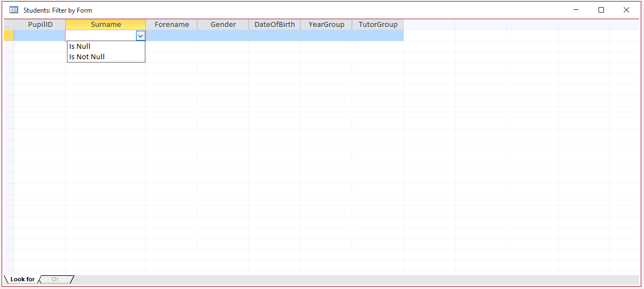This screenshot has width=644, height=289.
Task: Click the Gender filter criteria cell
Action: point(223,36)
